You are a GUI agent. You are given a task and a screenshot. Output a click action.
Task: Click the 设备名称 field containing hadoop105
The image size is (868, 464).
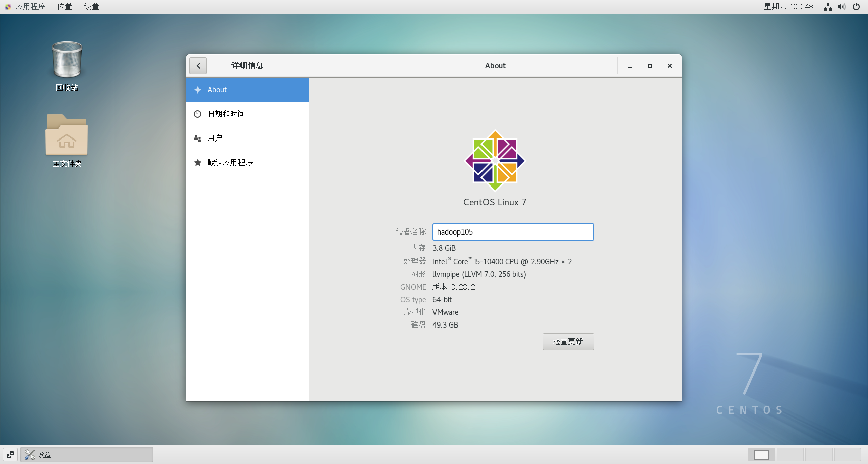tap(513, 232)
